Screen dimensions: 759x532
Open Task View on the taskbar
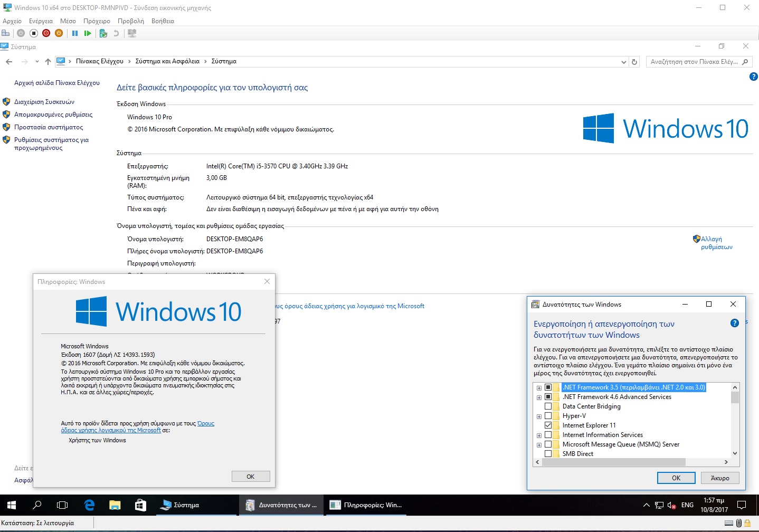click(62, 505)
